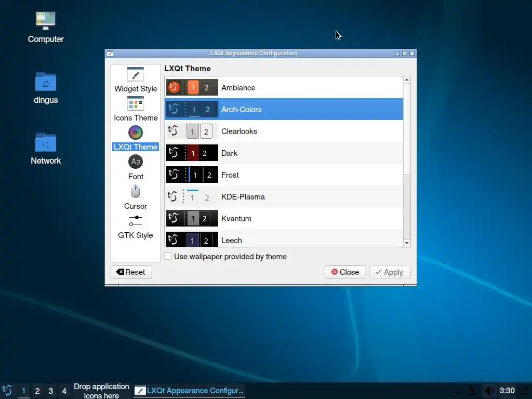Viewport: 532px width, 399px height.
Task: Open the GTK Style sliders icon
Action: 136,220
